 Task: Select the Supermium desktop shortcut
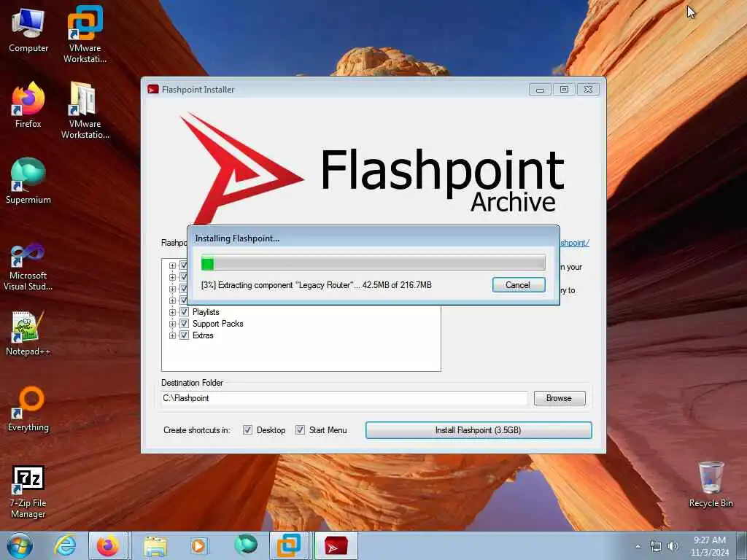click(28, 181)
